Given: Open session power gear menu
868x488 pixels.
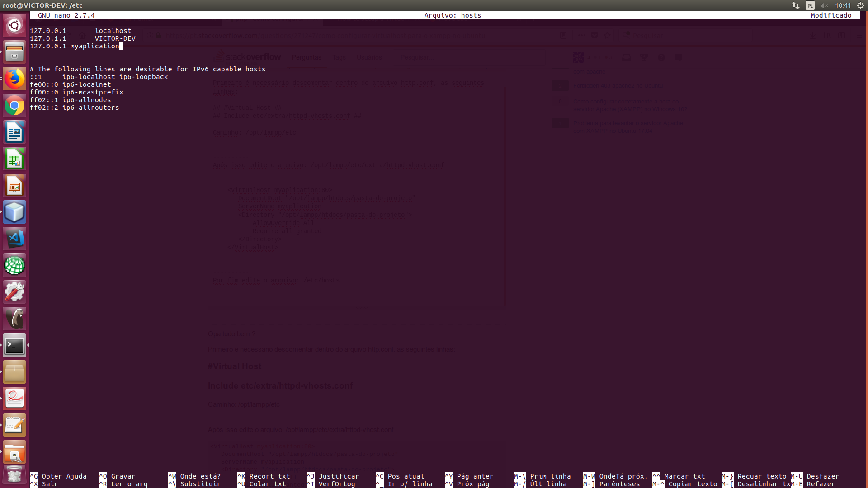Looking at the screenshot, I should pos(861,5).
